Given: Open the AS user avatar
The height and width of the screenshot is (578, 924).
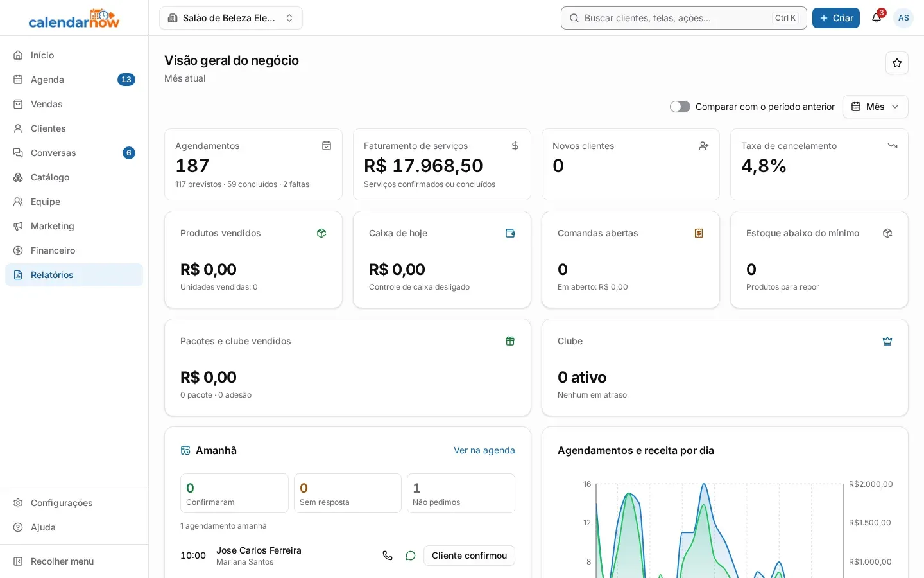Looking at the screenshot, I should pos(903,18).
